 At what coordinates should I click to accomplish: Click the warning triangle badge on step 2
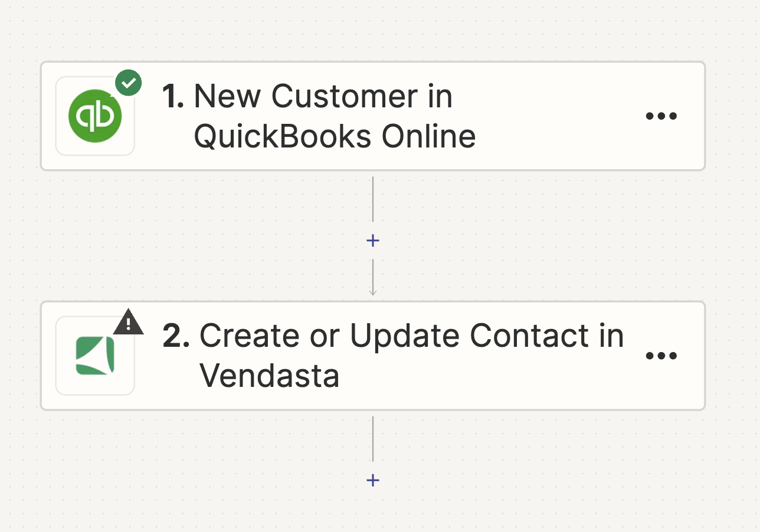click(129, 322)
